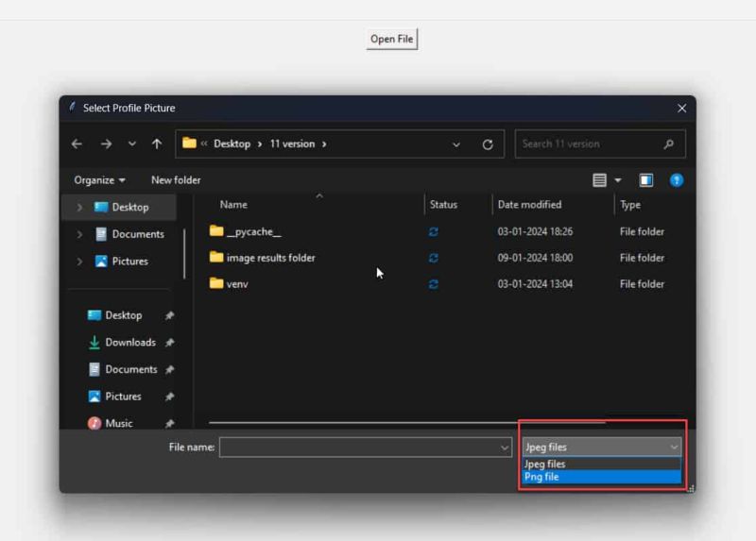This screenshot has height=541, width=756.
Task: Click the Open File button
Action: coord(391,39)
